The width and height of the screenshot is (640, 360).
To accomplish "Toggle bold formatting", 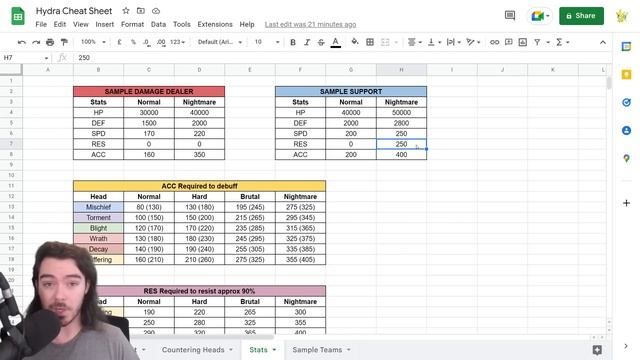I will tap(293, 42).
